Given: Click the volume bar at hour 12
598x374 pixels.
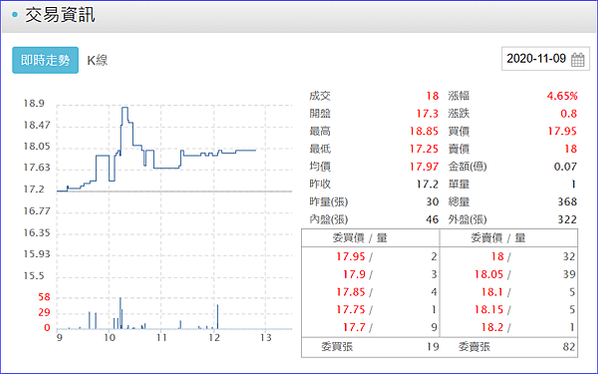Looking at the screenshot, I should (217, 316).
